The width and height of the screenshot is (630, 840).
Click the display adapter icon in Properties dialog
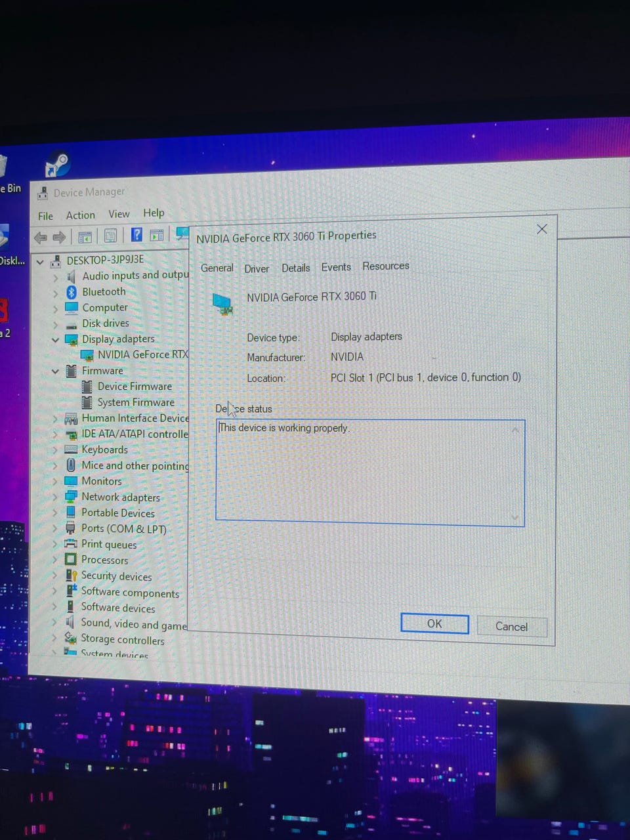pyautogui.click(x=223, y=304)
